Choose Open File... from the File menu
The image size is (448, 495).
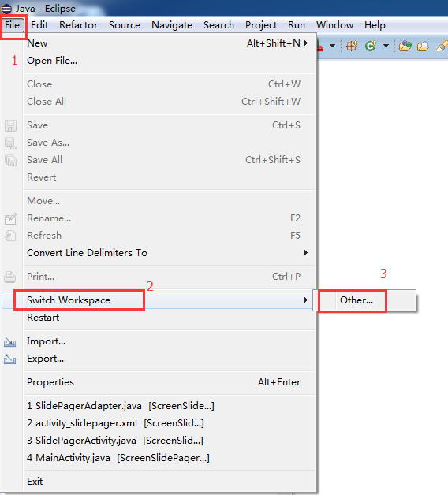tap(170, 61)
